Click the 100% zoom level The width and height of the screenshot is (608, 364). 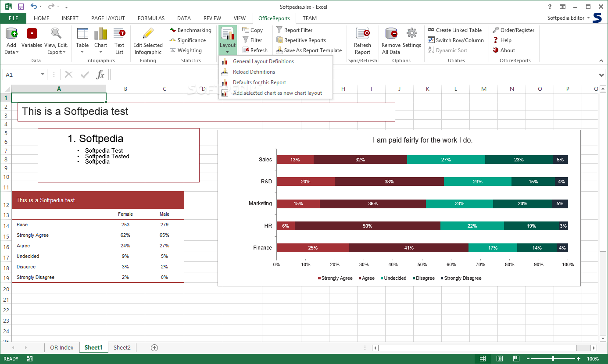coord(593,359)
